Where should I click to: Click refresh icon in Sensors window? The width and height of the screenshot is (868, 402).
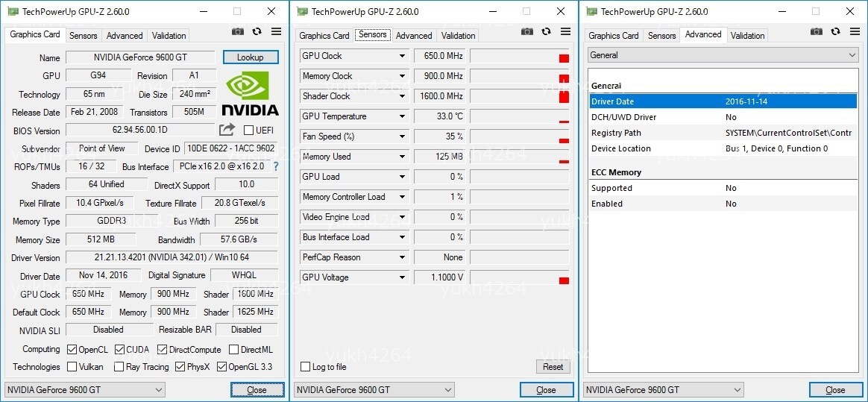point(547,31)
